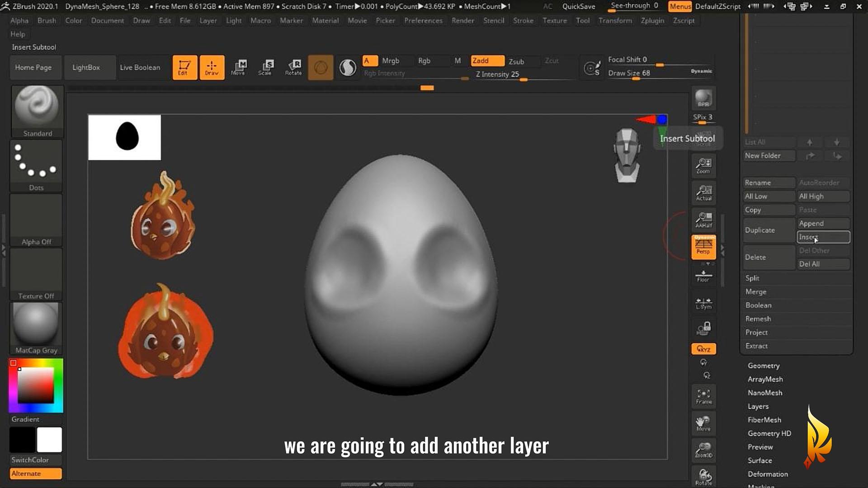
Task: Open the Zplugin menu
Action: click(652, 20)
